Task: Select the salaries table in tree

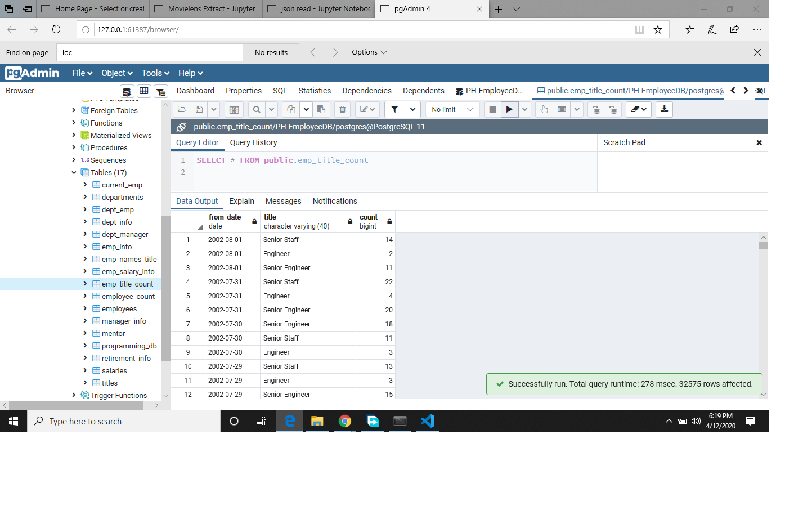Action: click(x=114, y=370)
